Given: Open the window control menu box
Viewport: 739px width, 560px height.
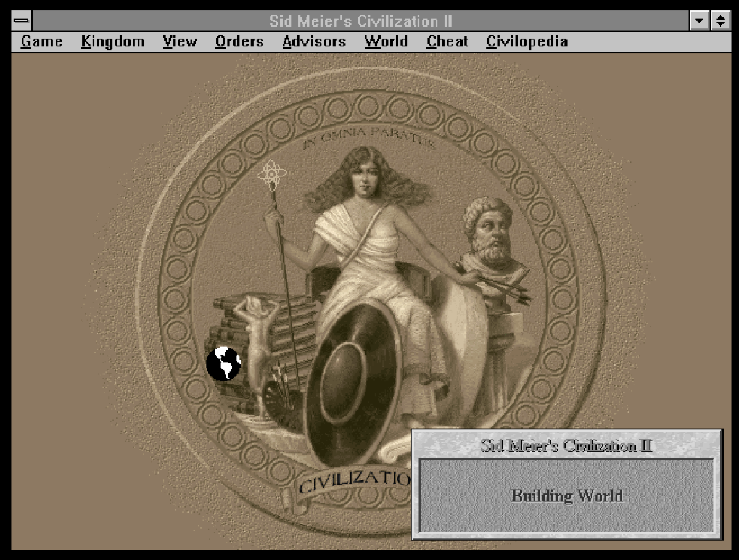Looking at the screenshot, I should click(x=22, y=21).
